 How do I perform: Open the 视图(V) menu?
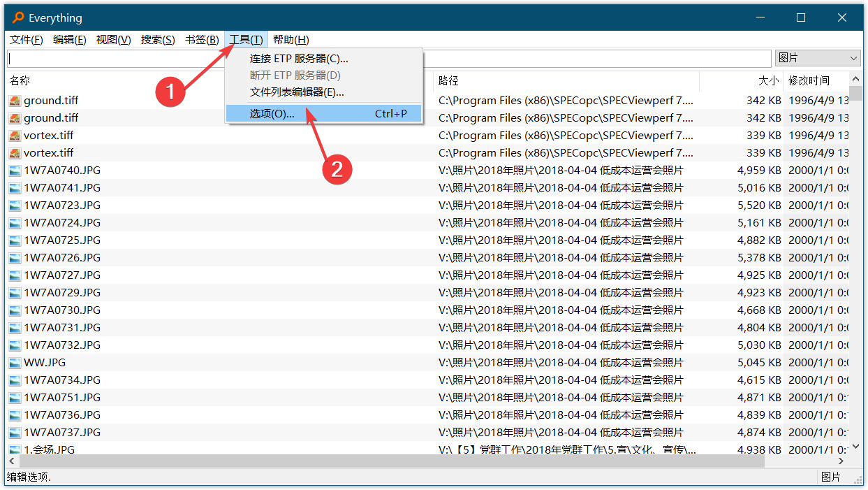point(114,40)
